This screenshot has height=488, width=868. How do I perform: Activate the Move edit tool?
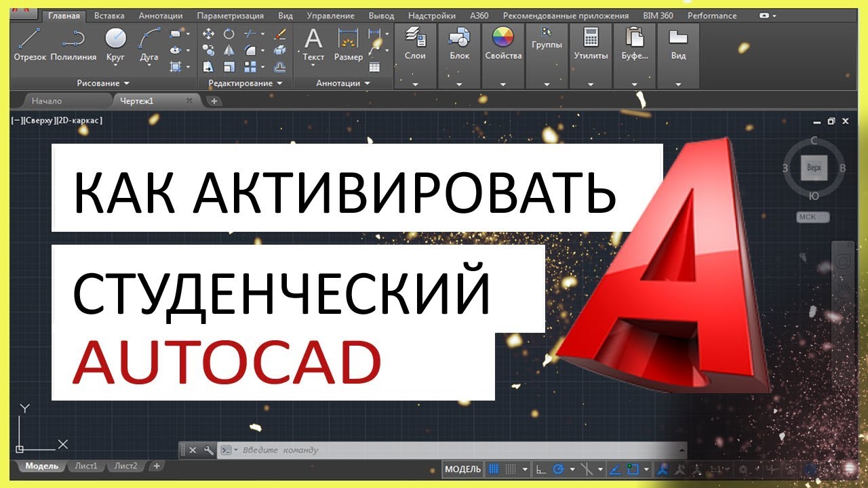[208, 33]
